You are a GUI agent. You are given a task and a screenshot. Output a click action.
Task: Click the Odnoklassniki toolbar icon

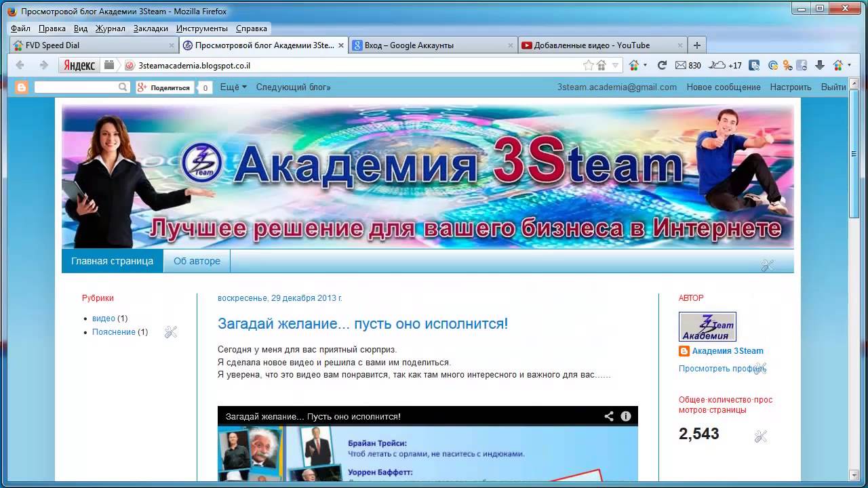click(x=787, y=65)
